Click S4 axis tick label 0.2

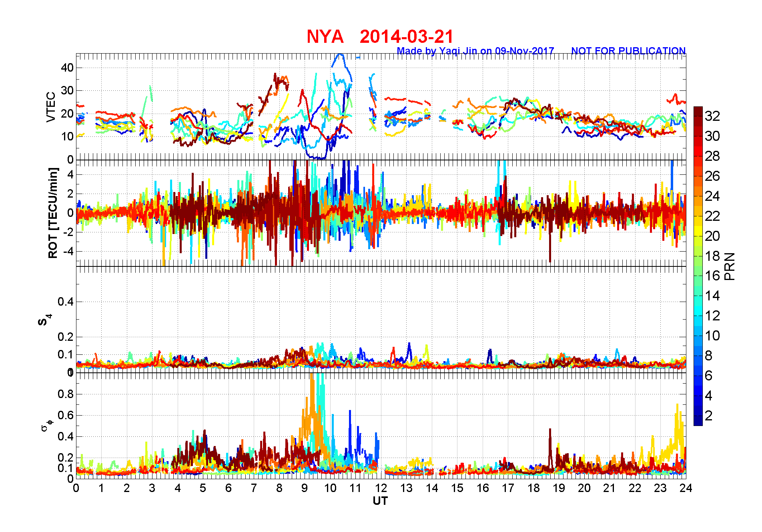coord(66,337)
